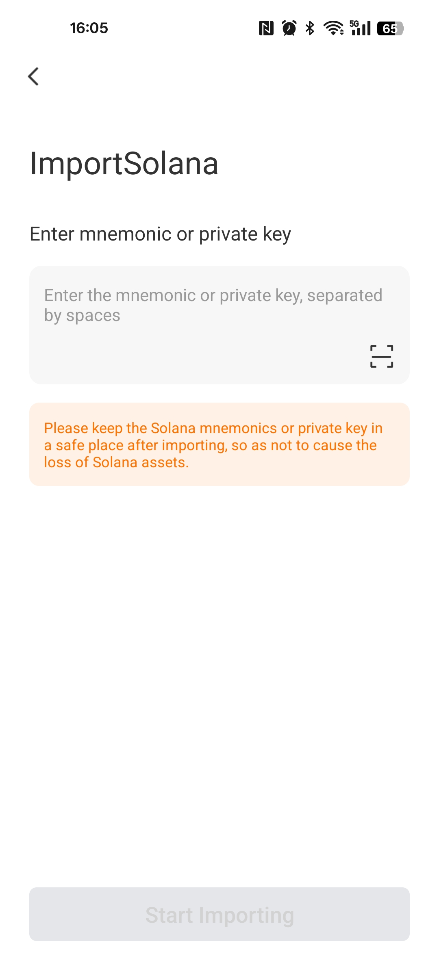This screenshot has width=439, height=980.
Task: Tap the alarm clock status icon
Action: pos(289,28)
